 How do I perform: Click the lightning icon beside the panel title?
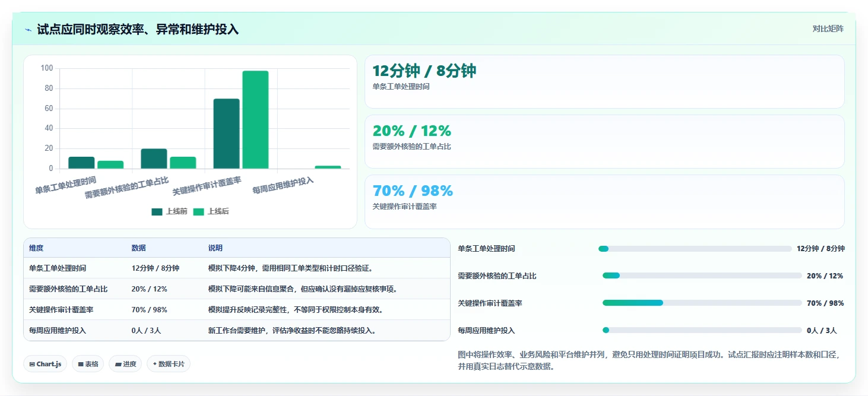28,30
